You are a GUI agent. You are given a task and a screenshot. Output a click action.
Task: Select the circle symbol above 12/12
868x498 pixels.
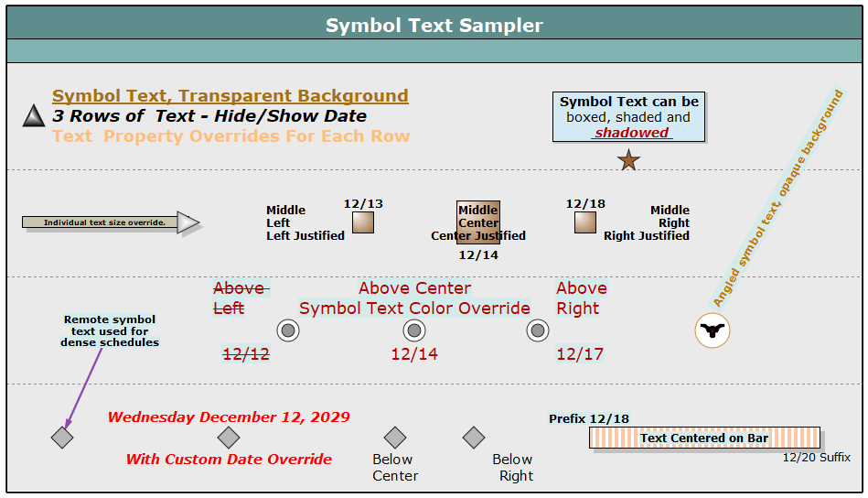[288, 330]
